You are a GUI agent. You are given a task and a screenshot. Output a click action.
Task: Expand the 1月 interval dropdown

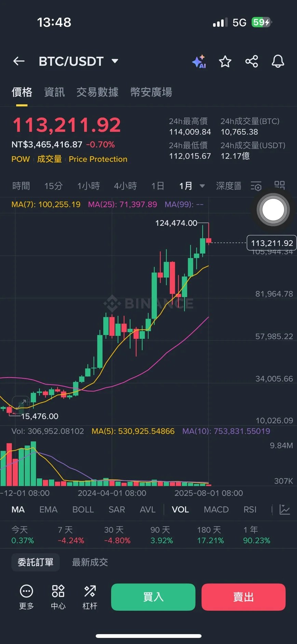[202, 186]
